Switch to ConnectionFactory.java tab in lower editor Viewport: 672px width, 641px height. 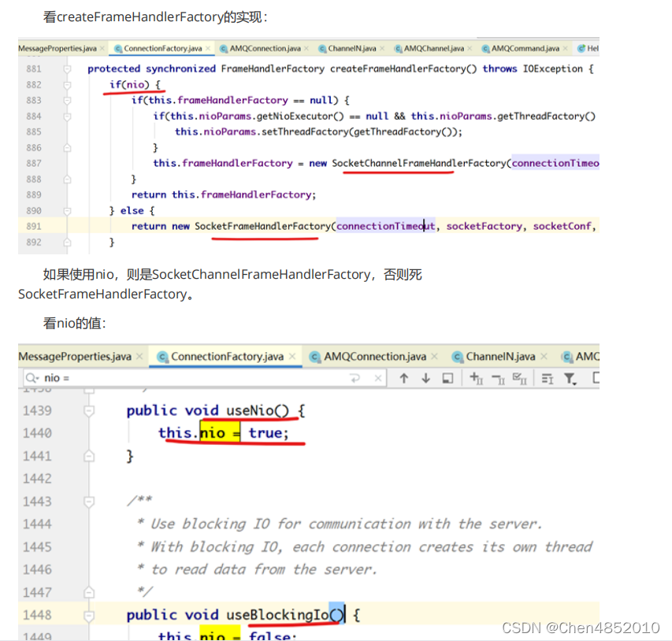(227, 357)
